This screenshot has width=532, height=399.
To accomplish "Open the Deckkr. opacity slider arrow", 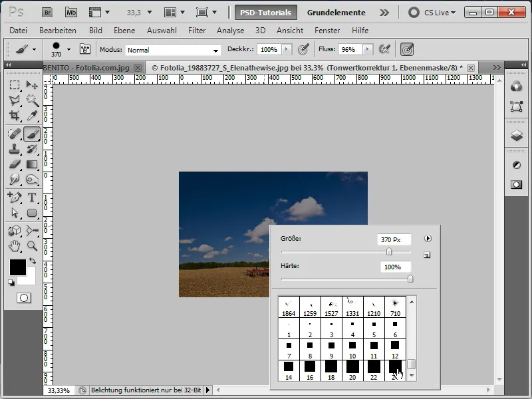I will click(287, 49).
